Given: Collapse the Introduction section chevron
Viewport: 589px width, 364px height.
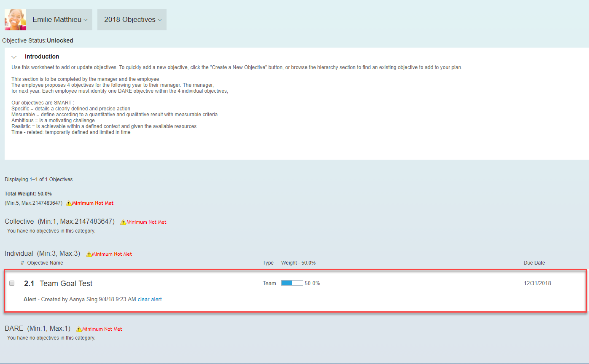Looking at the screenshot, I should (x=14, y=57).
